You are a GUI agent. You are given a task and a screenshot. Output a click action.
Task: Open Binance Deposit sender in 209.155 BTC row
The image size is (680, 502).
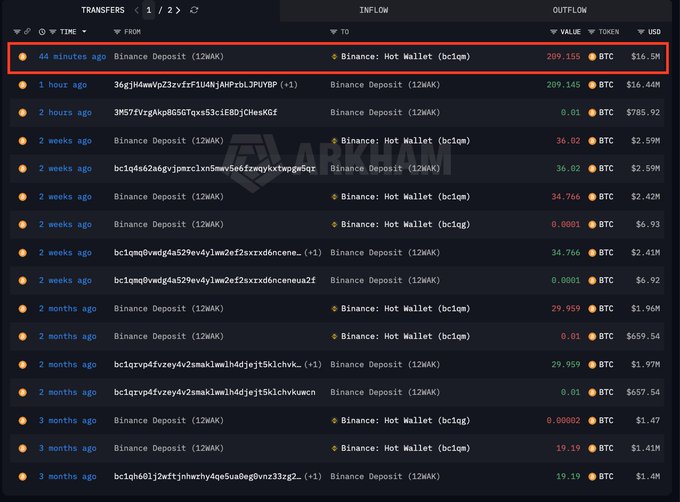point(169,56)
